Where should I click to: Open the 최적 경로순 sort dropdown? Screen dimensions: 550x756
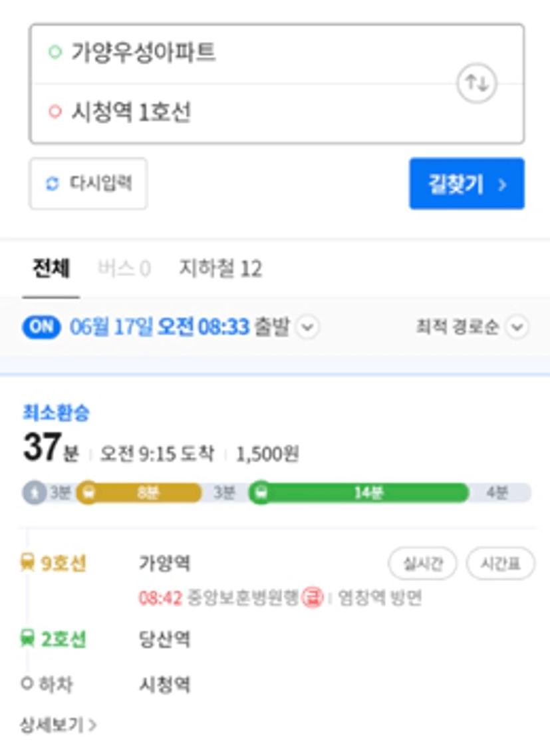point(472,327)
